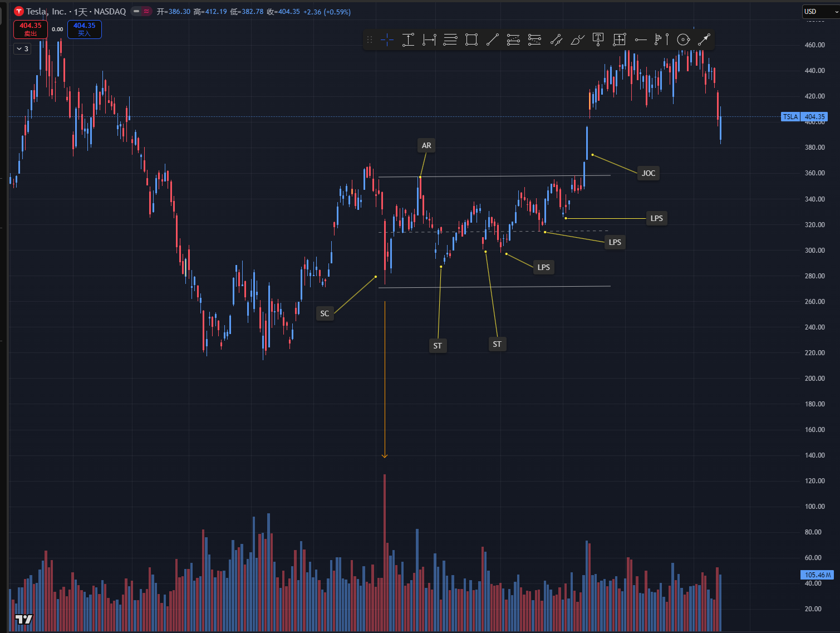Expand the collapsed indicators list showing 3
This screenshot has width=840, height=633.
tap(22, 49)
